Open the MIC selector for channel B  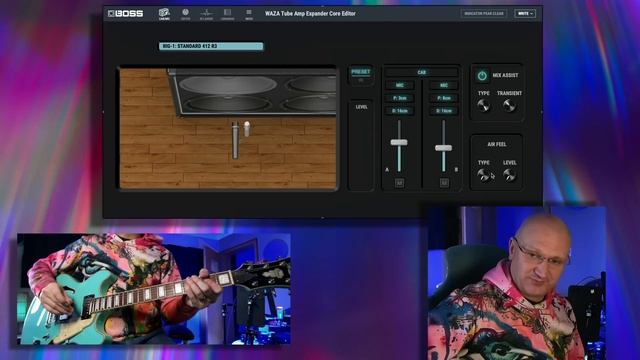click(x=443, y=85)
